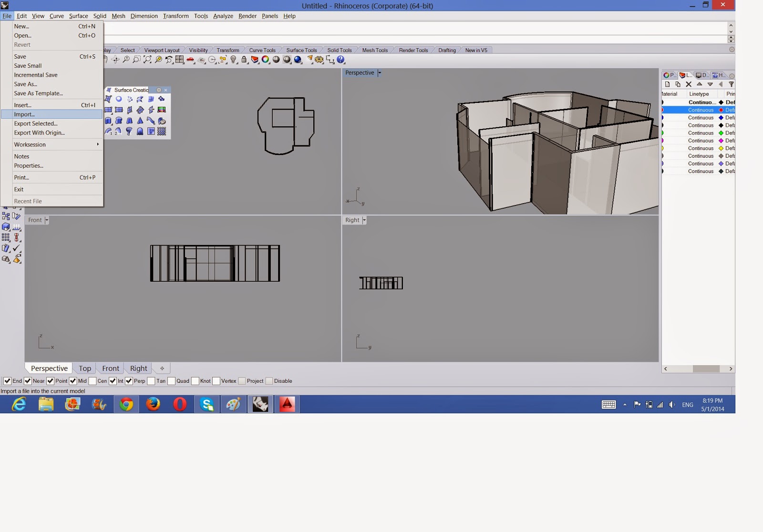
Task: Toggle the Mid osnap checkbox
Action: click(x=73, y=381)
